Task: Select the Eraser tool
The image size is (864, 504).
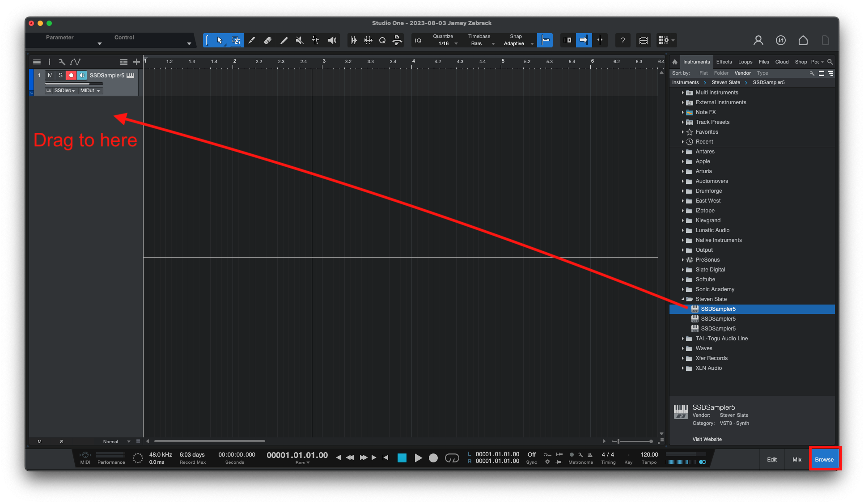Action: 268,40
